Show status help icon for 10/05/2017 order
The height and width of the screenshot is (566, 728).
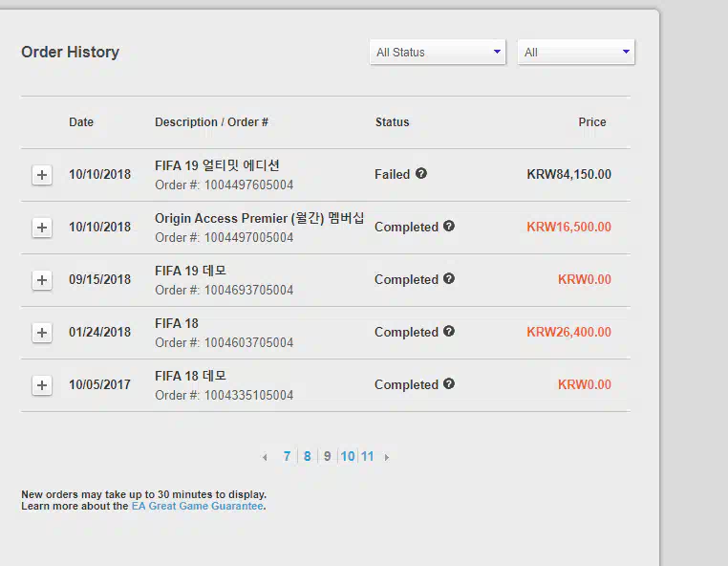pyautogui.click(x=448, y=383)
